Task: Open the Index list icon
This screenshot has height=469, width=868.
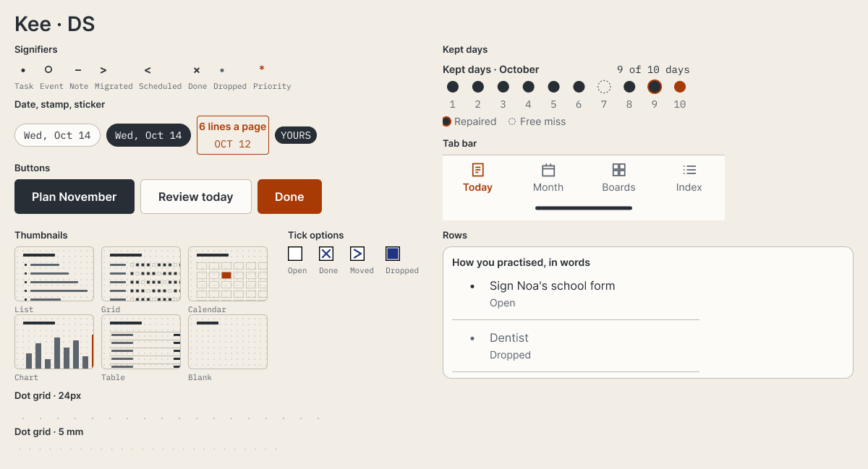Action: pos(689,170)
